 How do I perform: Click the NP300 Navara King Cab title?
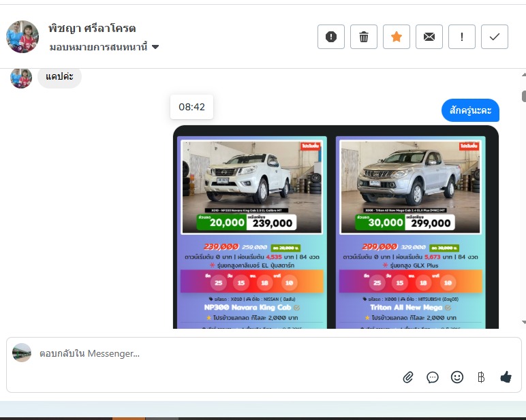coord(247,308)
